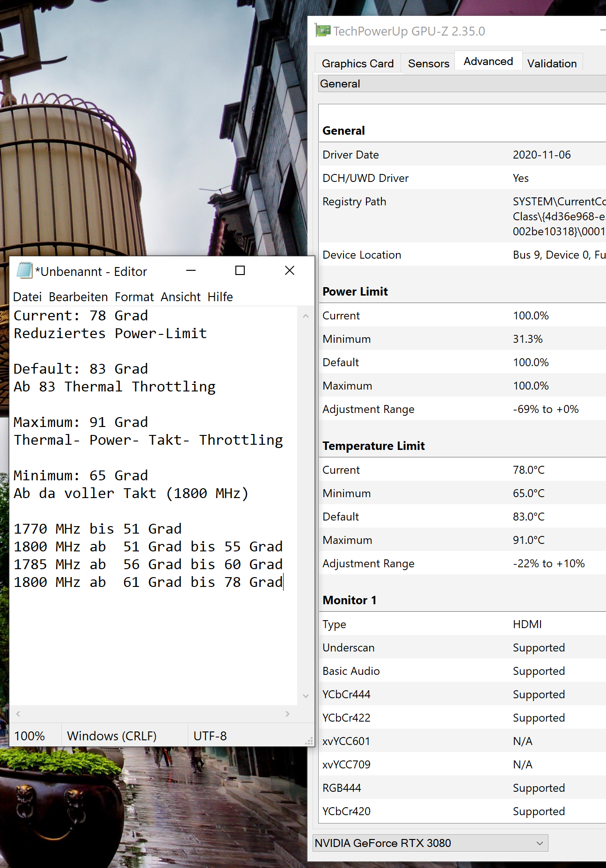Switch to the Sensors tab
The width and height of the screenshot is (606, 868).
(428, 64)
